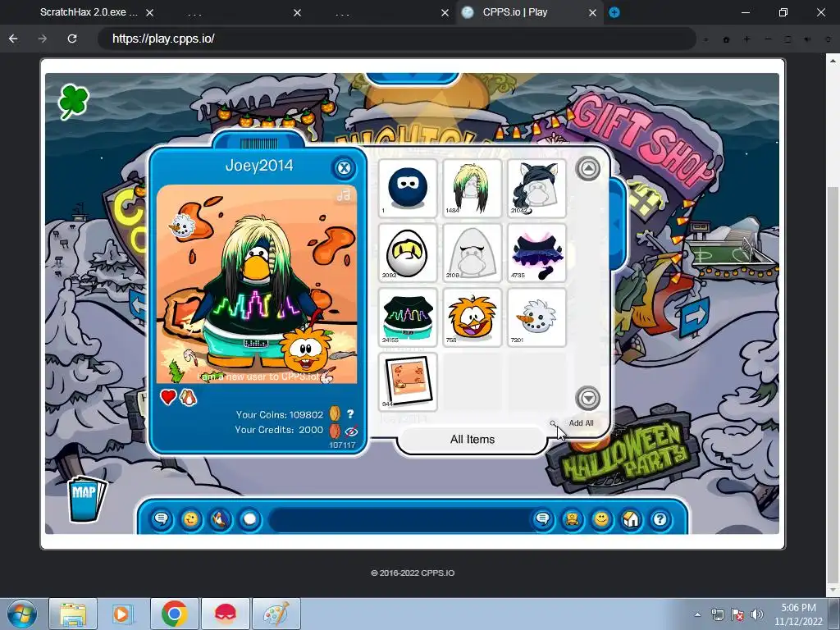Screen dimensions: 840x630
Task: Open own player card badge icon
Action: click(x=572, y=519)
